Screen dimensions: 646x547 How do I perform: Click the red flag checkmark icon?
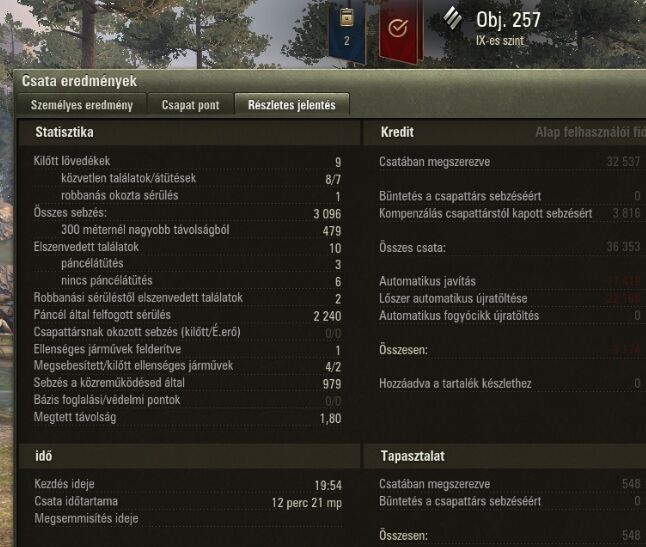(x=399, y=30)
